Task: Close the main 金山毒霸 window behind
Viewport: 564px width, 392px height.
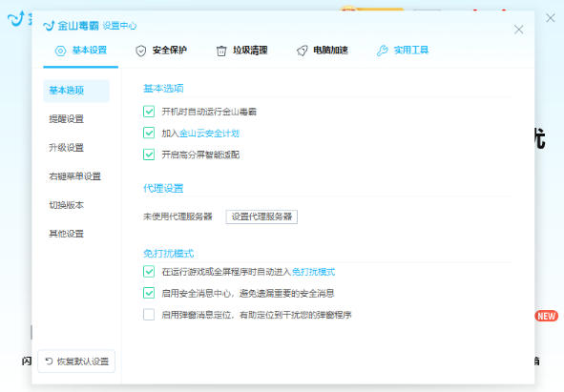Action: click(551, 17)
